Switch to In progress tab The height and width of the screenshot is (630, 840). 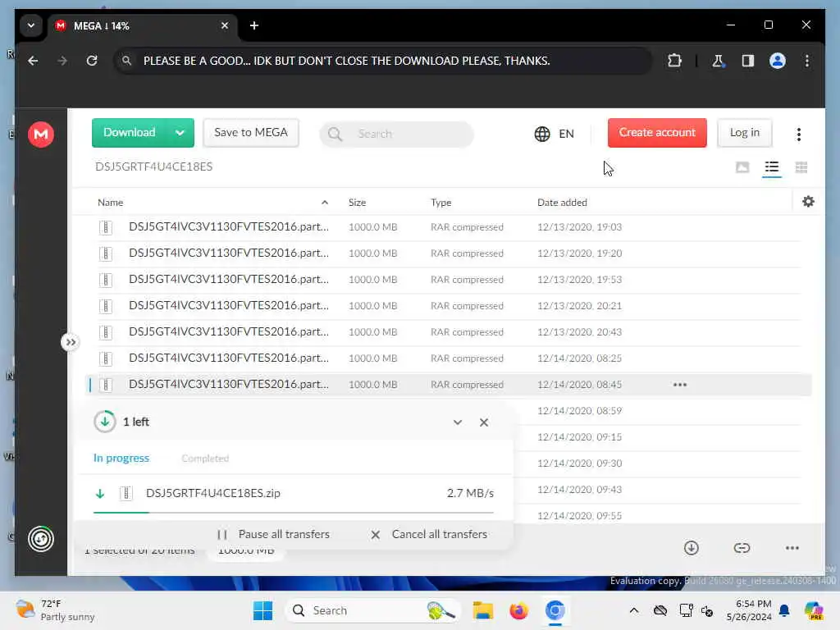(x=121, y=458)
